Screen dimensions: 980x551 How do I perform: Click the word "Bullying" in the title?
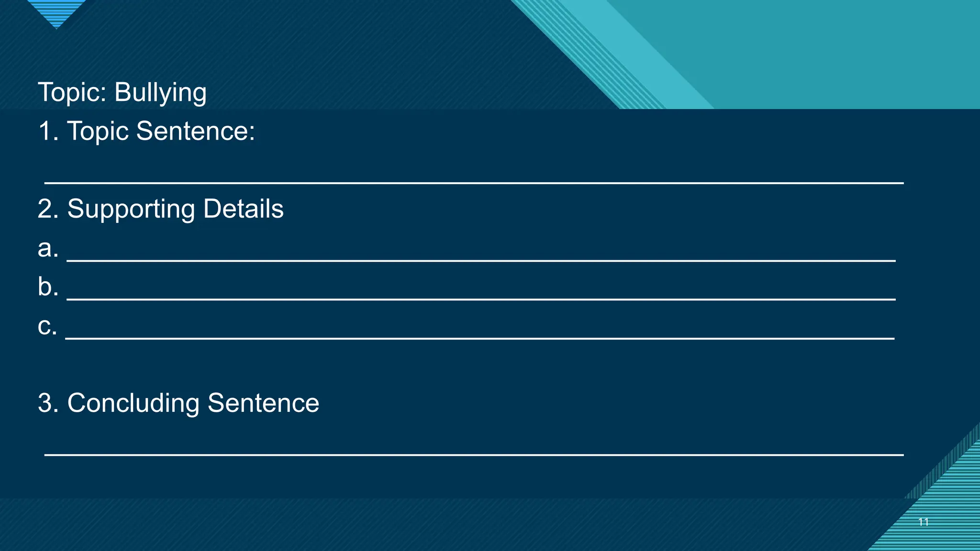(160, 92)
